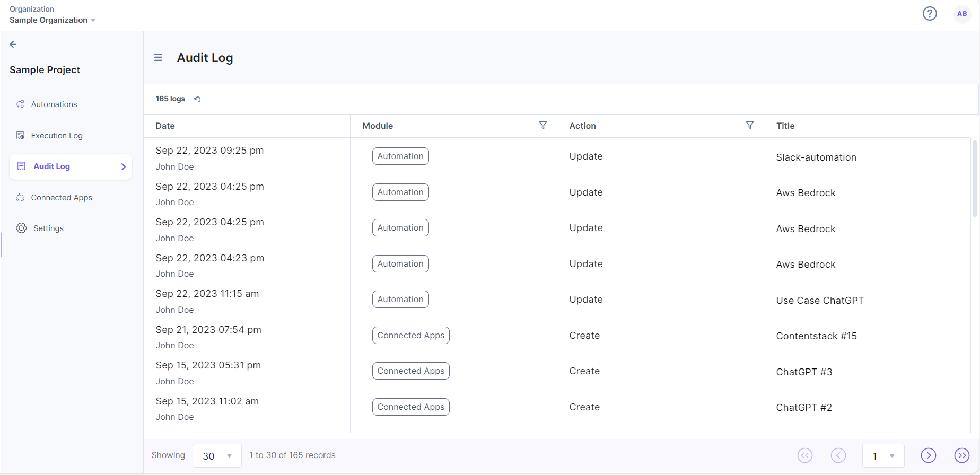Viewport: 980px width, 475px height.
Task: Open the AB user avatar menu
Action: 962,14
